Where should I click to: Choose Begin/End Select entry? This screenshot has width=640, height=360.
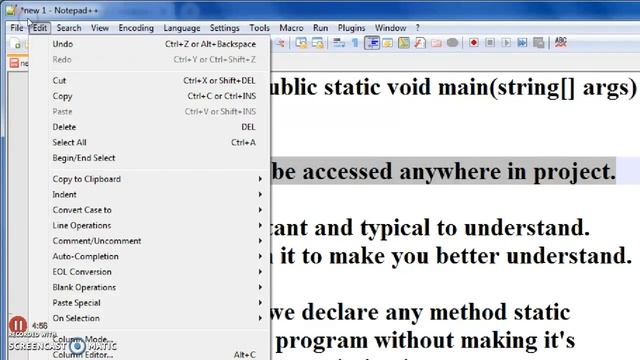point(149,158)
